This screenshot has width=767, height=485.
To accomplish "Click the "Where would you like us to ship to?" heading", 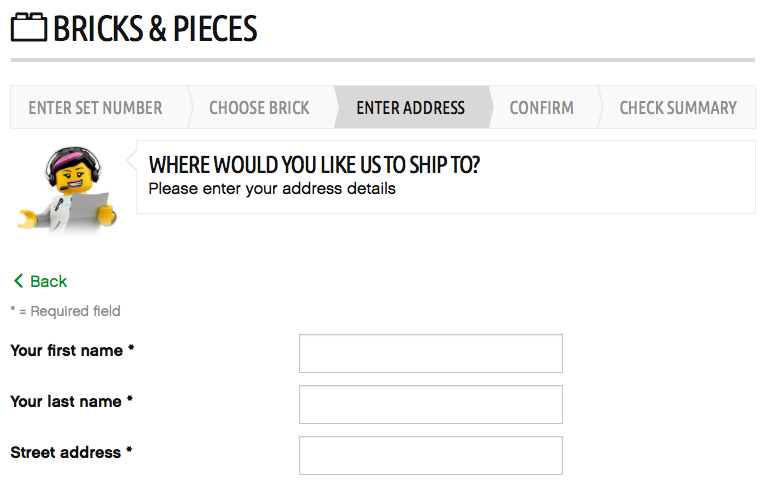I will coord(314,165).
